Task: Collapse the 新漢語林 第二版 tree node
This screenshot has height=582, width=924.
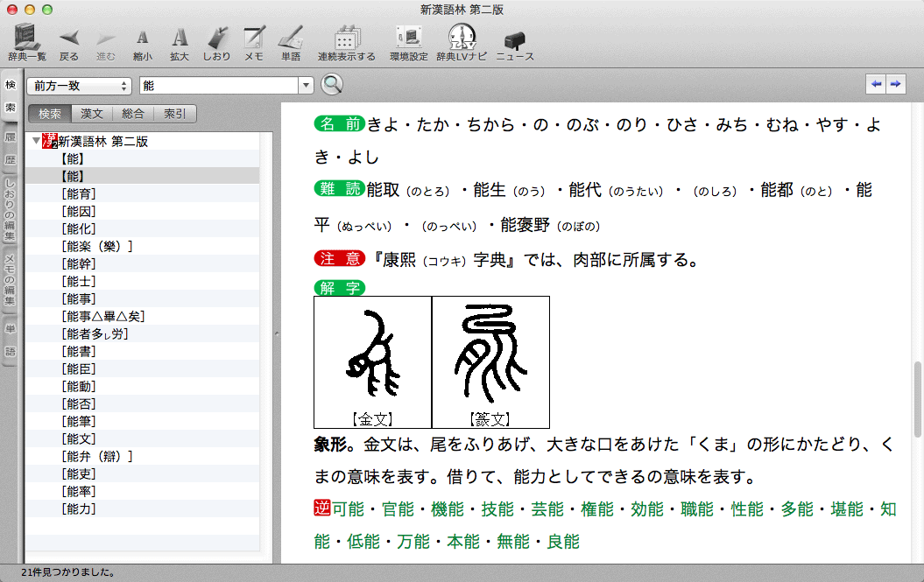Action: pyautogui.click(x=35, y=141)
